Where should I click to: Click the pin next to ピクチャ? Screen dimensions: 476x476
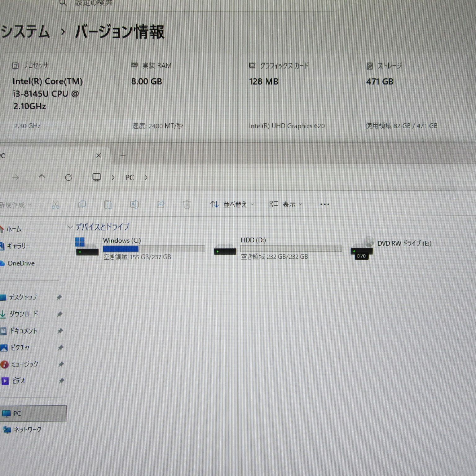coord(60,348)
